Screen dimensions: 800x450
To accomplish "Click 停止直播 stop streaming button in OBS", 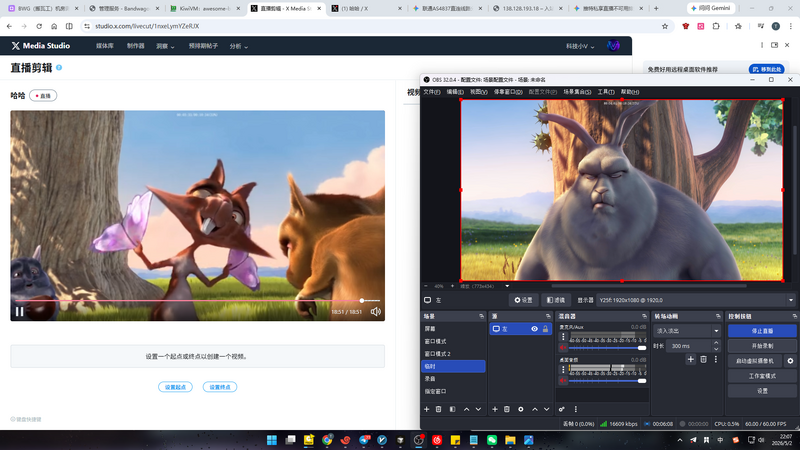I will pyautogui.click(x=762, y=331).
